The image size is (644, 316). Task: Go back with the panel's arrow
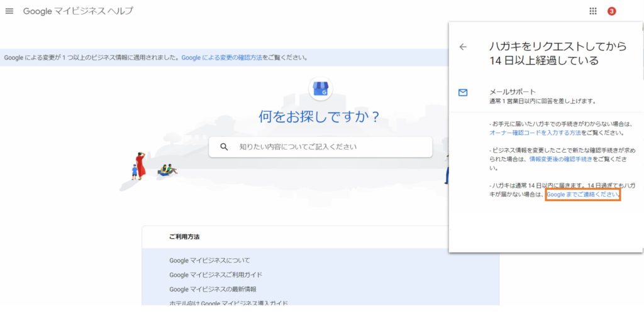463,46
